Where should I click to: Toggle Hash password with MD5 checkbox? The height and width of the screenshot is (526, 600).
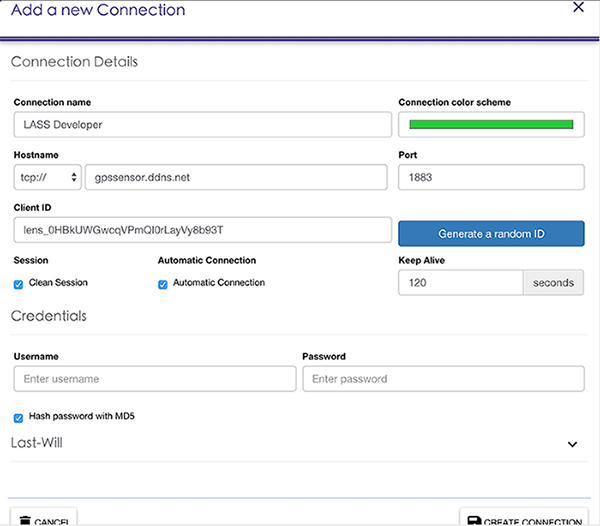pyautogui.click(x=18, y=418)
